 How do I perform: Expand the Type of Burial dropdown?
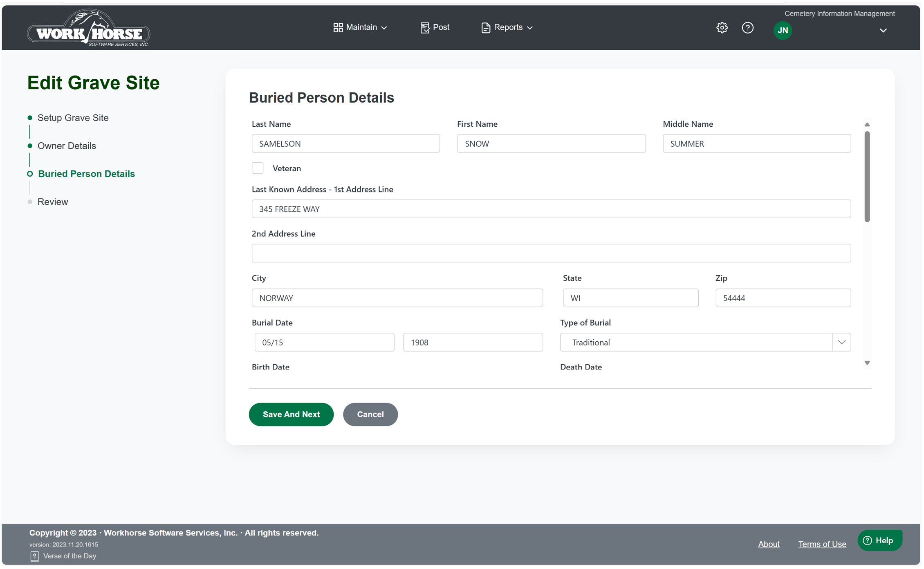coord(841,342)
